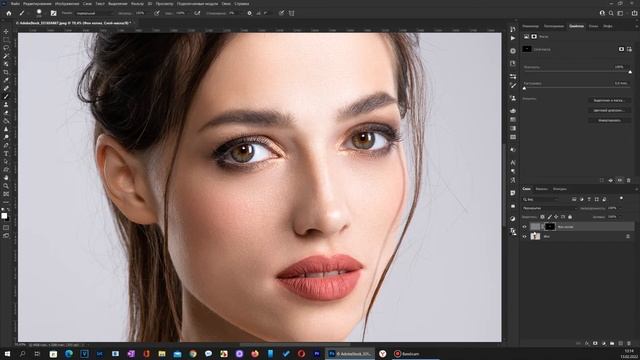The image size is (640, 360).
Task: Hide the masked top layer eye
Action: click(524, 227)
